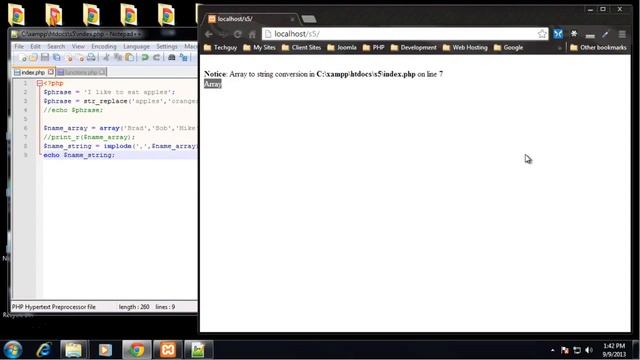Open a new Chrome tab
The height and width of the screenshot is (360, 640).
coord(309,19)
